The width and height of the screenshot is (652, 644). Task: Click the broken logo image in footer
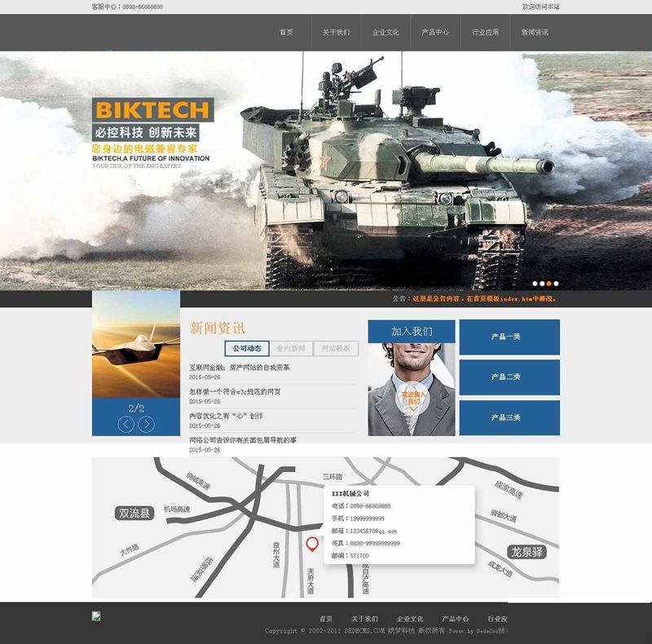pyautogui.click(x=96, y=615)
